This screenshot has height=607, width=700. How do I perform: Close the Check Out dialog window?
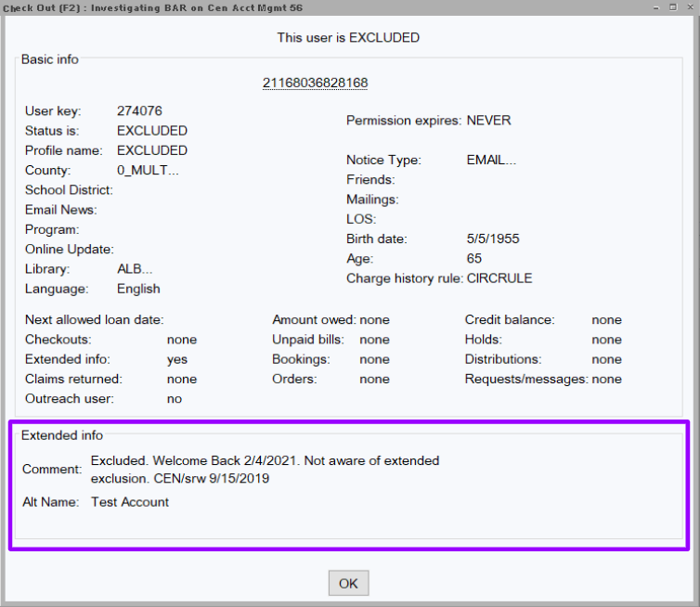(x=691, y=6)
